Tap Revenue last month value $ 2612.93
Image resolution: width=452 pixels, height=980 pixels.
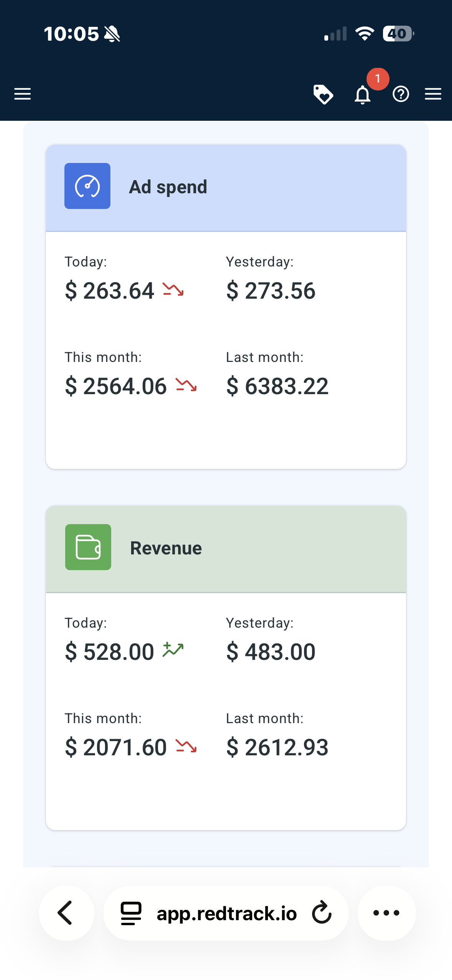[x=277, y=747]
